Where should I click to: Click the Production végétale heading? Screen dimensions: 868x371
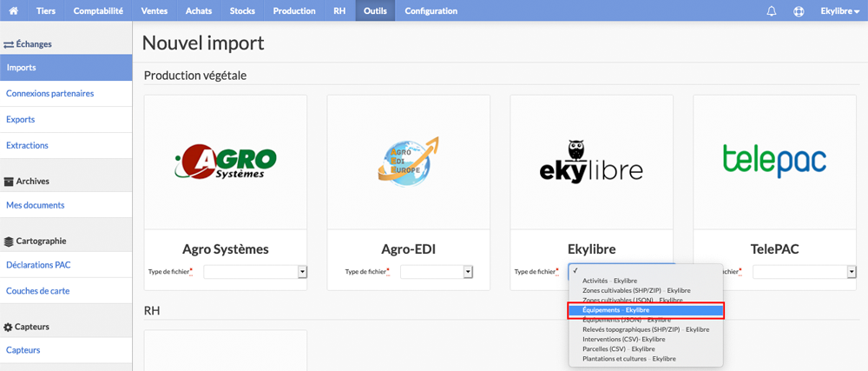coord(194,76)
